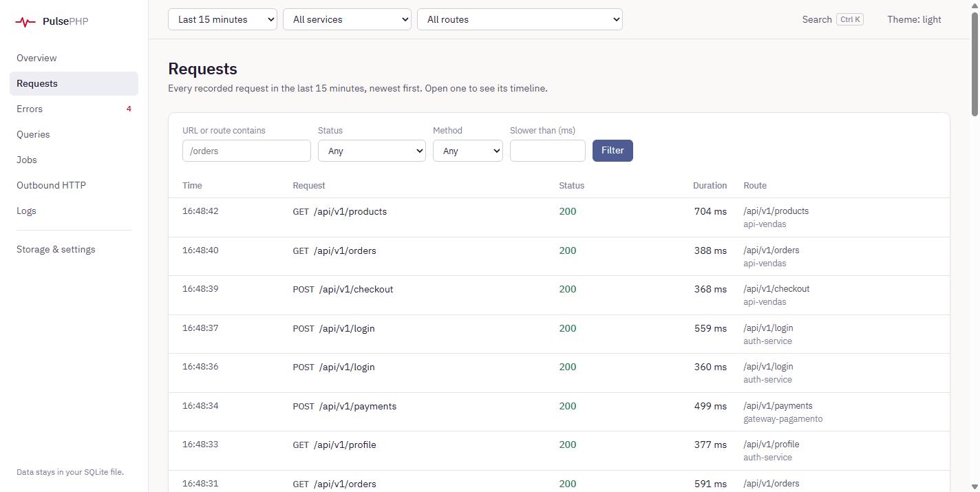Screen dimensions: 980x492
Task: Toggle the Theme: light switch
Action: tap(914, 19)
